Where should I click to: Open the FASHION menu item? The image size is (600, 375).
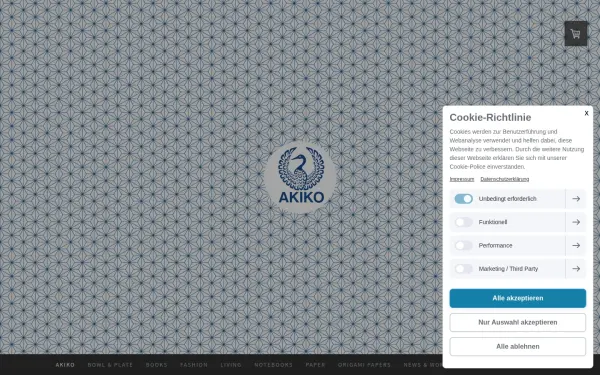(x=194, y=365)
